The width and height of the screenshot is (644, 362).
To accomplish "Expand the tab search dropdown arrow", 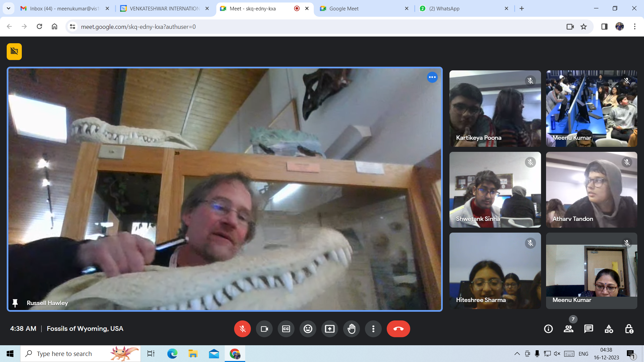I will pyautogui.click(x=8, y=8).
